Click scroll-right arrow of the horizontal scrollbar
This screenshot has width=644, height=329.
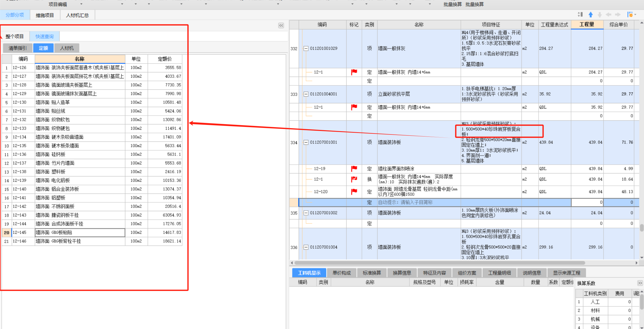[x=636, y=263]
